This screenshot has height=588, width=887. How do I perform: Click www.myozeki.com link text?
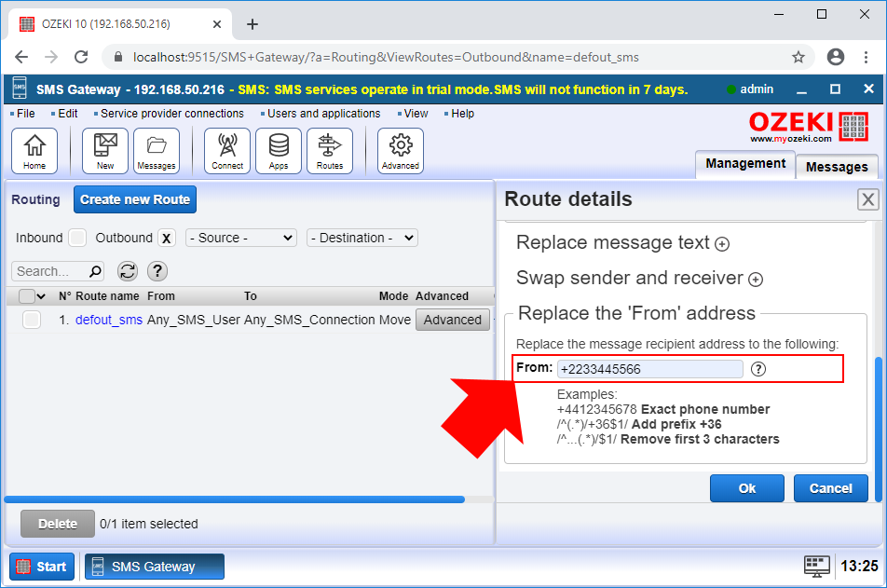click(791, 139)
